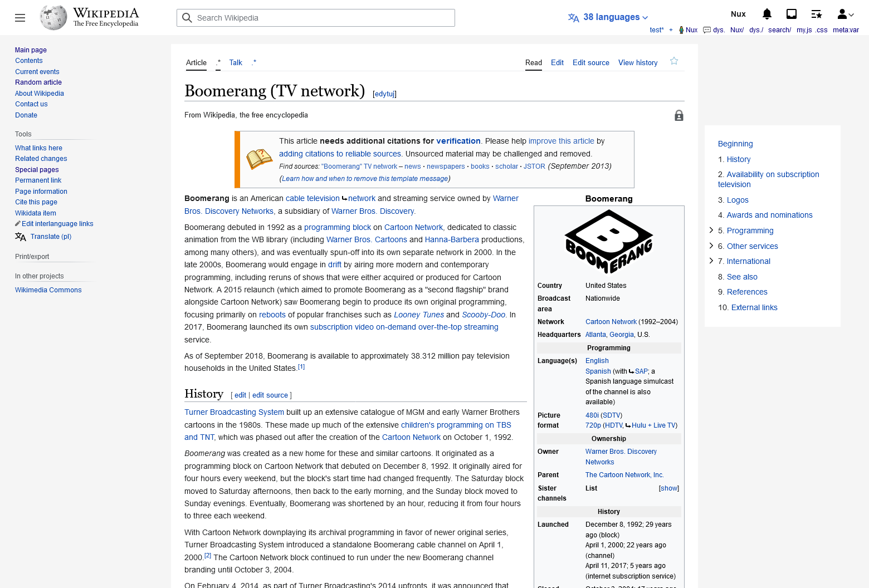The height and width of the screenshot is (588, 869).
Task: Click the edytuj link beside title
Action: 384,94
